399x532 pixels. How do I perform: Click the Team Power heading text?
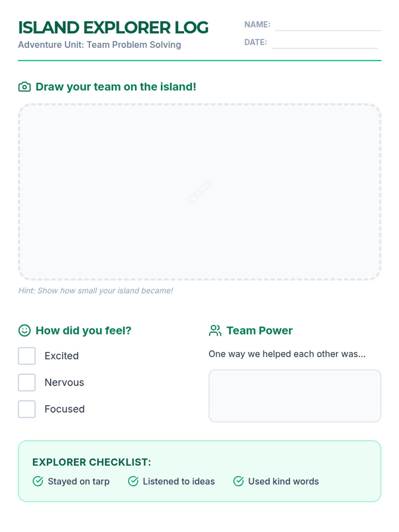pos(259,331)
